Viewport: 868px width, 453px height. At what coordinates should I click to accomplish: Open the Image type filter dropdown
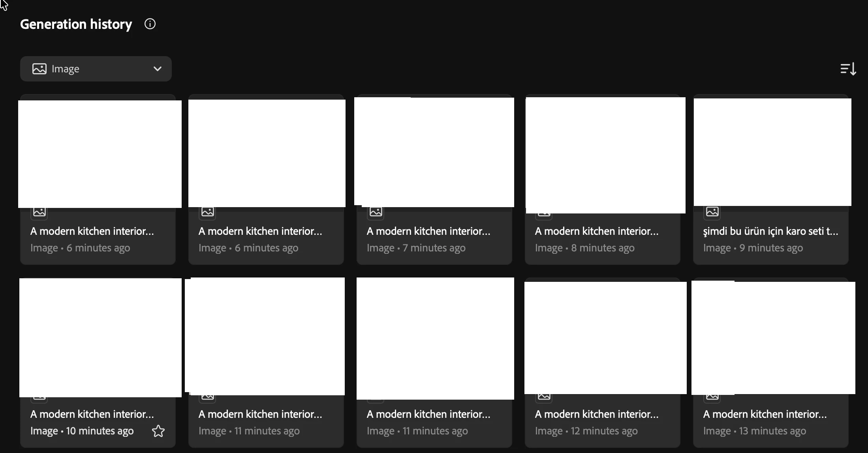(96, 69)
